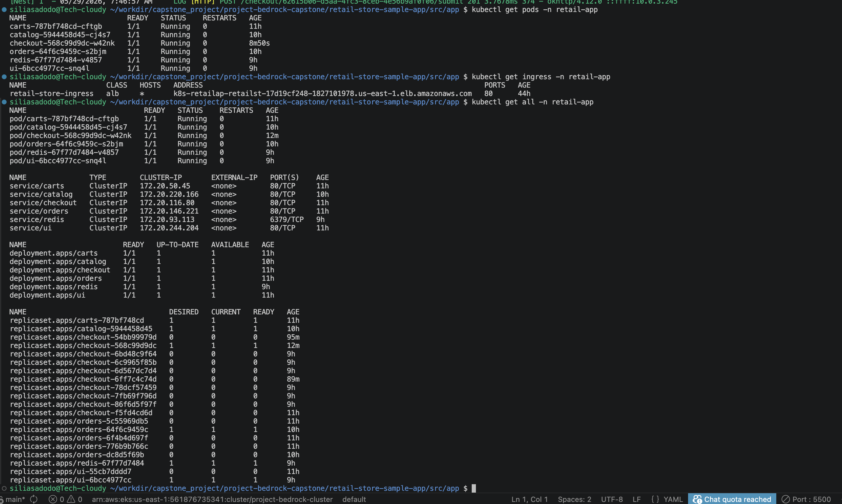Click the text 'alb' under CLASS
This screenshot has height=504, width=842.
[x=113, y=93]
